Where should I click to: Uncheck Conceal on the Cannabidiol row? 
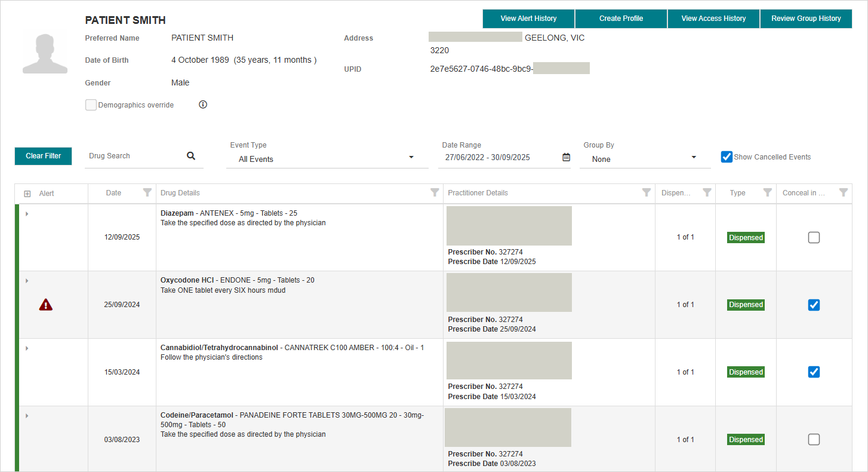click(x=814, y=372)
